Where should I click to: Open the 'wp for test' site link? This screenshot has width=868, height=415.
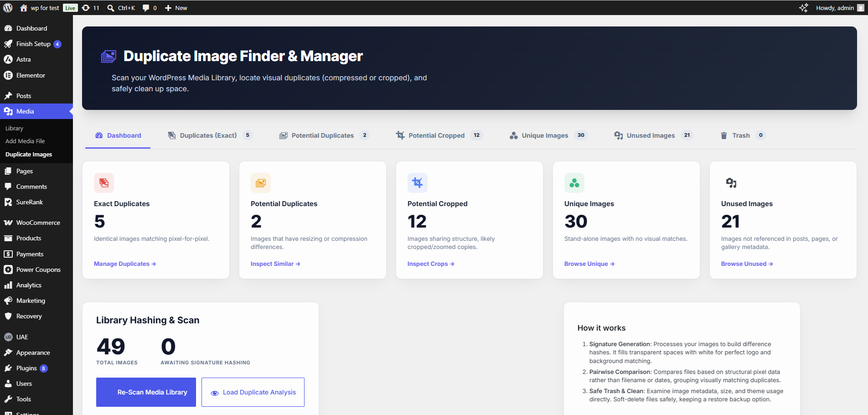click(40, 8)
